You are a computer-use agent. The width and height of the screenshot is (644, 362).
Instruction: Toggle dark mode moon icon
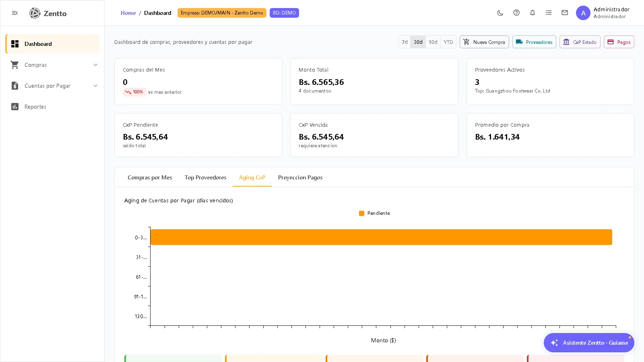500,13
